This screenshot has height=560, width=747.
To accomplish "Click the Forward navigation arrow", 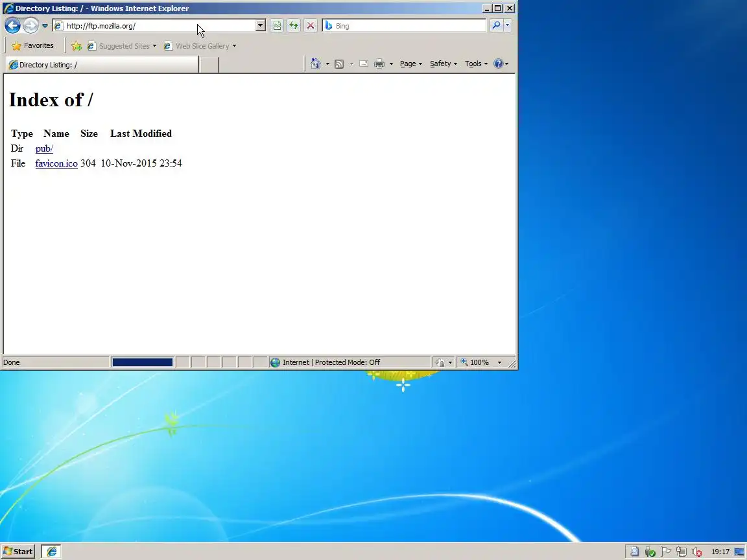I will coord(30,26).
